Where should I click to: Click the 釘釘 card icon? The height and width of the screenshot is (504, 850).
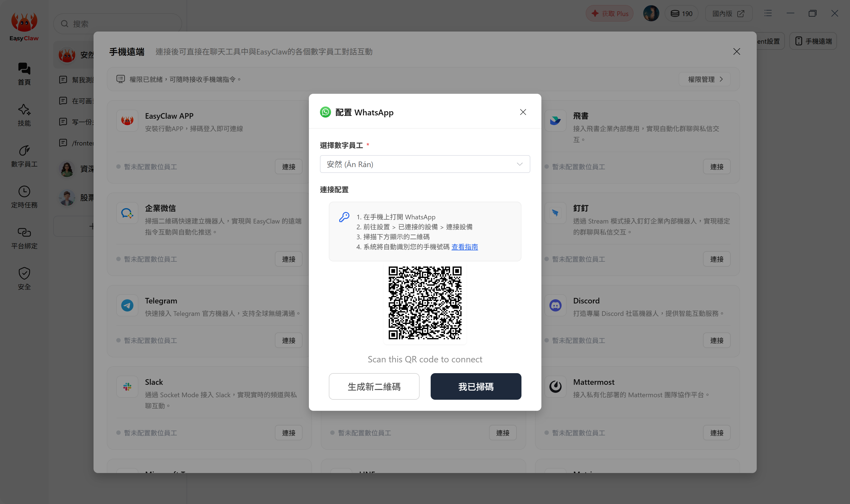(556, 213)
